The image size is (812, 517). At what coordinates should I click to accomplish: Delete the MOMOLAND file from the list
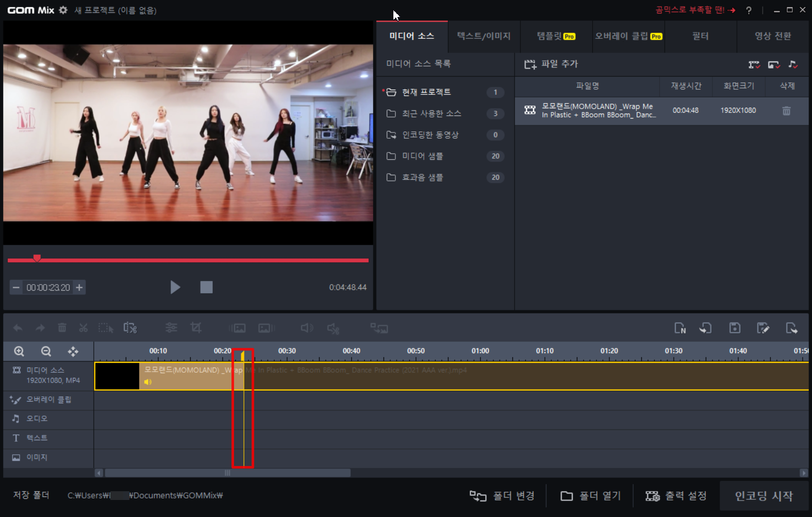tap(786, 110)
